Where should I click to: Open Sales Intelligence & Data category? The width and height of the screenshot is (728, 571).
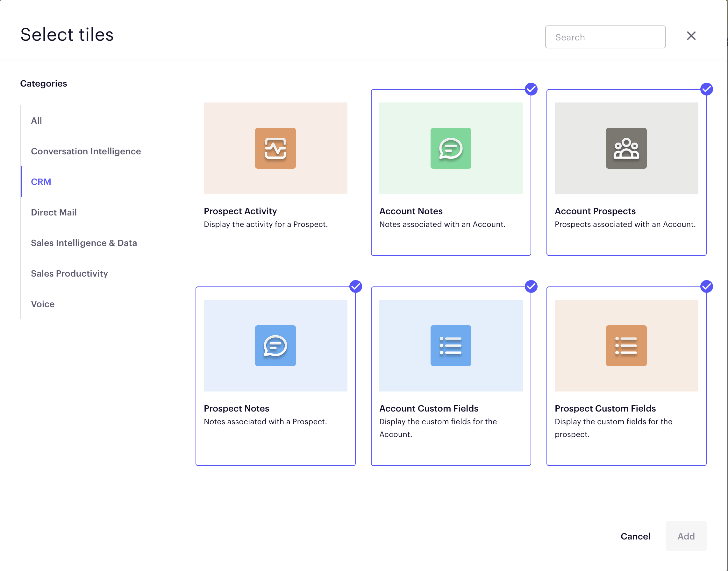point(84,243)
